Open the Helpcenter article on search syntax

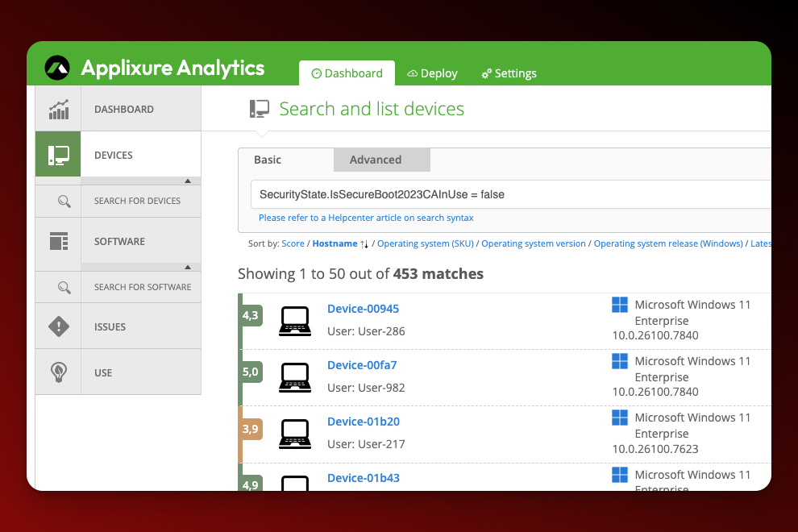point(366,218)
